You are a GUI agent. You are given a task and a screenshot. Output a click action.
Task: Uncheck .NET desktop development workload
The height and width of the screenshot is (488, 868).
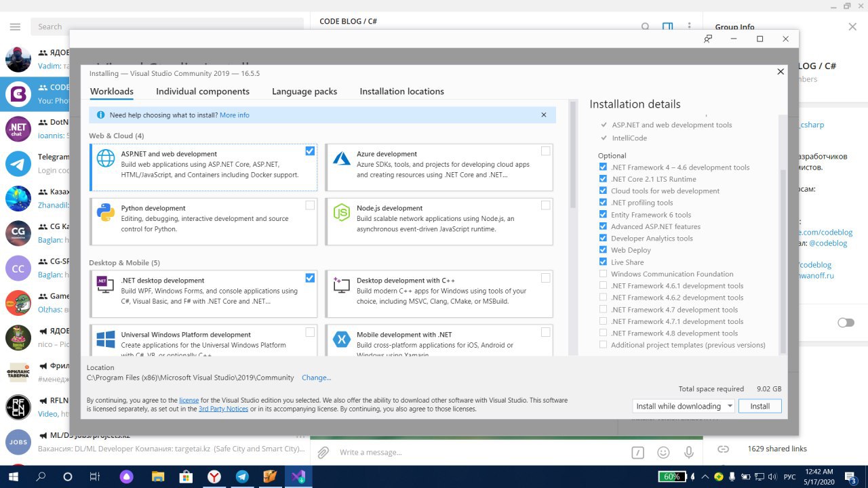pyautogui.click(x=310, y=278)
